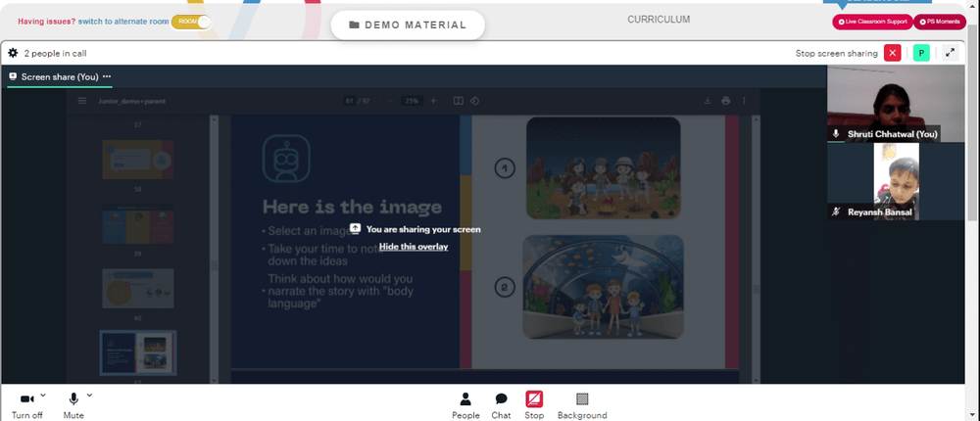Viewport: 980px width, 421px height.
Task: Click the PDF page number field
Action: tap(349, 101)
